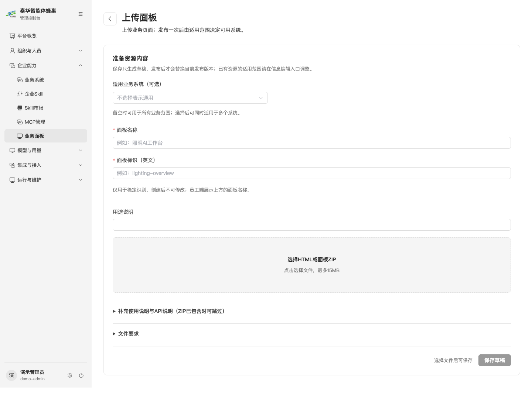Open 企业Skill menu item
The height and width of the screenshot is (399, 532).
point(46,94)
